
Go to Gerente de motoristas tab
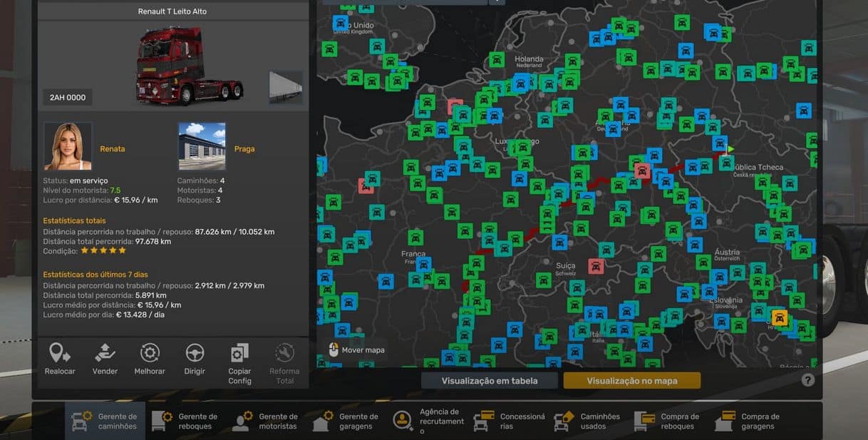(x=266, y=421)
